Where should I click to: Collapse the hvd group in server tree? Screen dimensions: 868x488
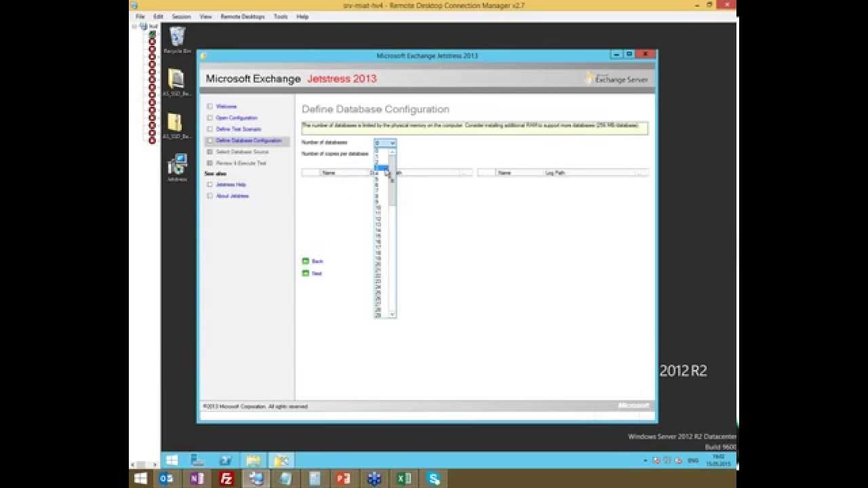pos(136,26)
